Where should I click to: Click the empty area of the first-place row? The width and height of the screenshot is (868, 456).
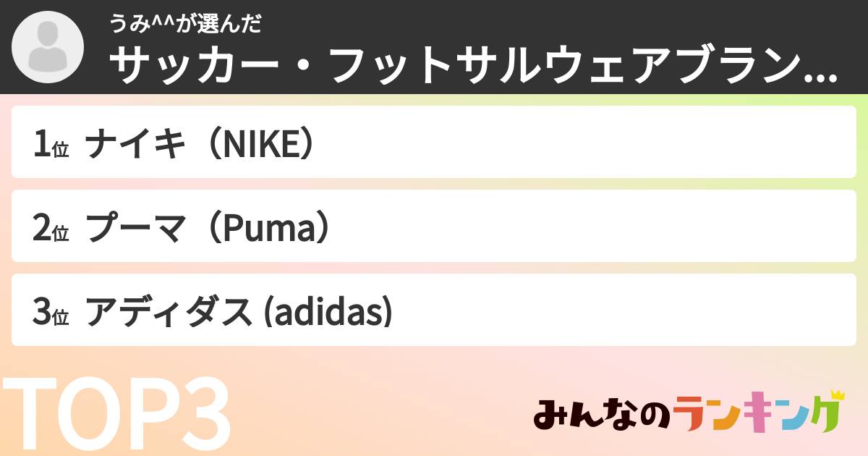(x=579, y=143)
